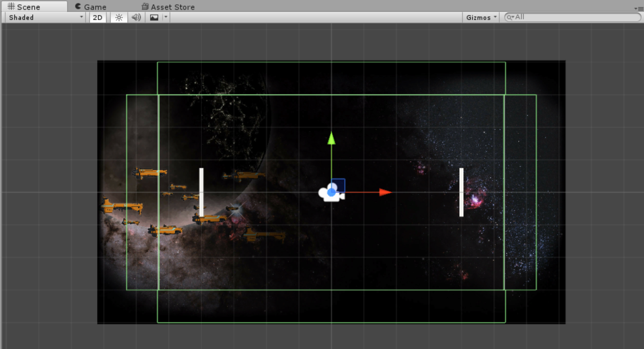Click the blue square plane handle
Screen dimensions: 644x349
(339, 185)
